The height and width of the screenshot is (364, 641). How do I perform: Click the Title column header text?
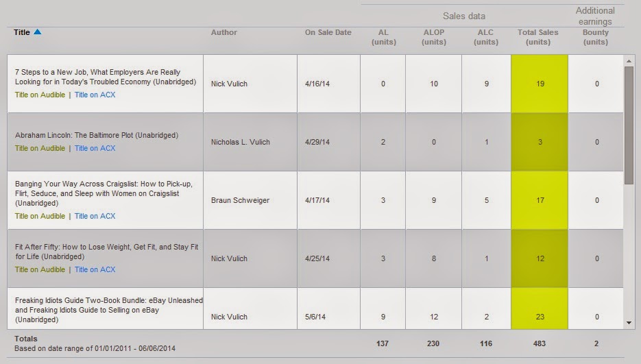pyautogui.click(x=22, y=32)
